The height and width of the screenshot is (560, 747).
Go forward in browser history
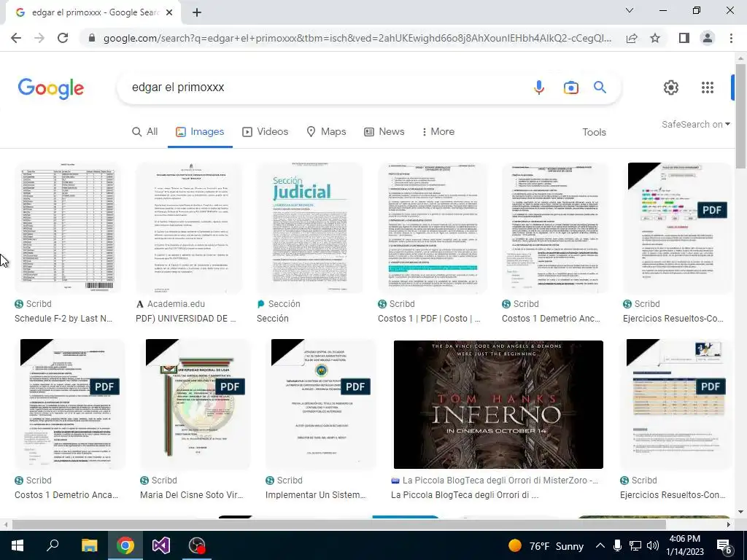39,38
